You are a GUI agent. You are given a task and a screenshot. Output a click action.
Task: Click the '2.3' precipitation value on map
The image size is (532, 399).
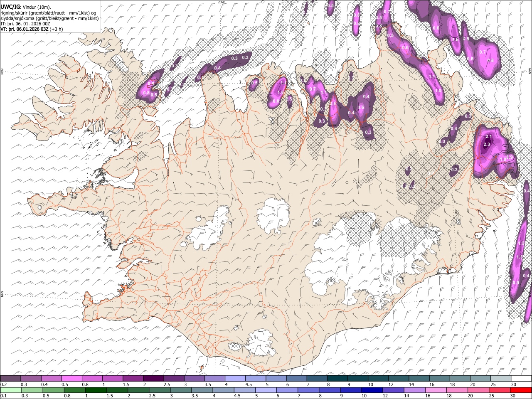pyautogui.click(x=487, y=144)
